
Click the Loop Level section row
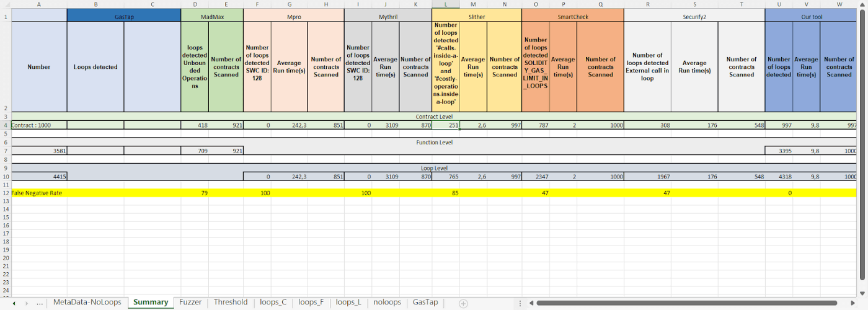[x=434, y=168]
